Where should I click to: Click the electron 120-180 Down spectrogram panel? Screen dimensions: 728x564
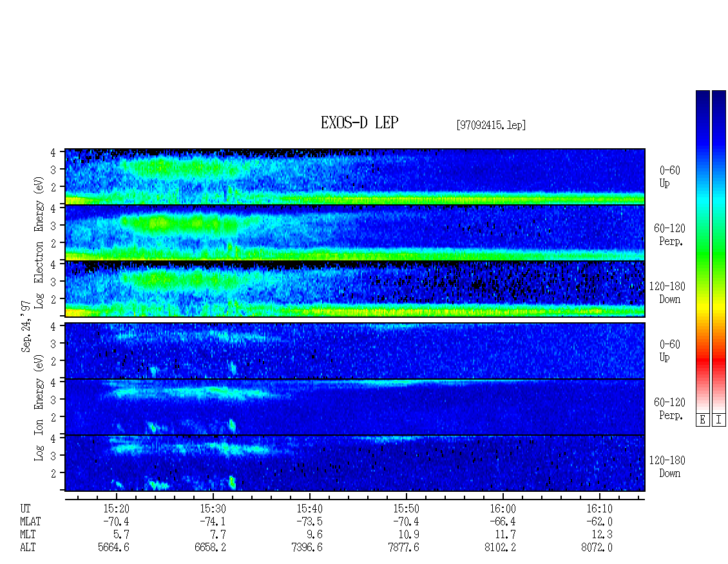click(355, 289)
